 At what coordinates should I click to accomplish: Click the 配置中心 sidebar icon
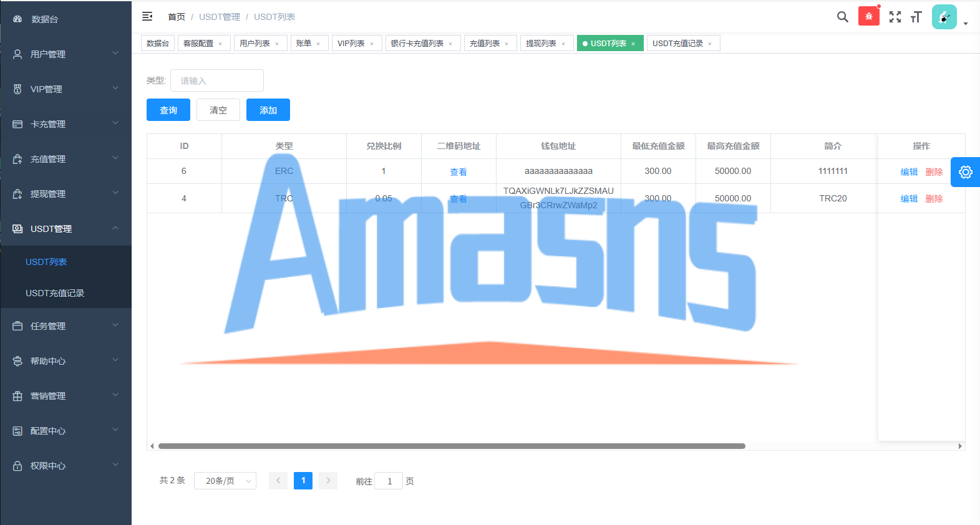coord(17,431)
